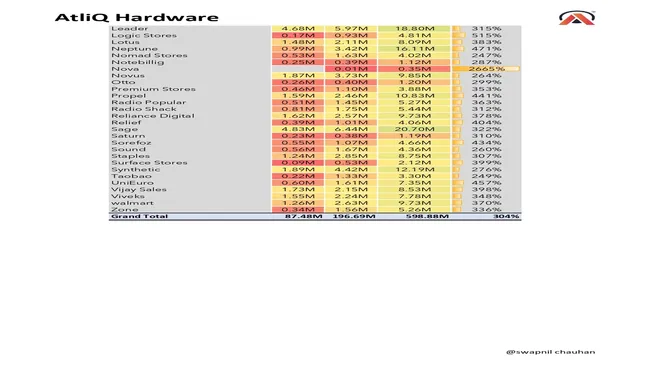Screen dimensions: 650x366
Task: Select the Staples row label
Action: [130, 156]
